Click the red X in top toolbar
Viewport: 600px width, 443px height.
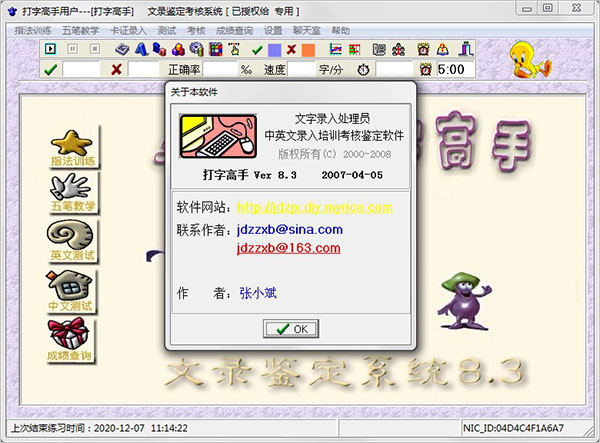292,49
